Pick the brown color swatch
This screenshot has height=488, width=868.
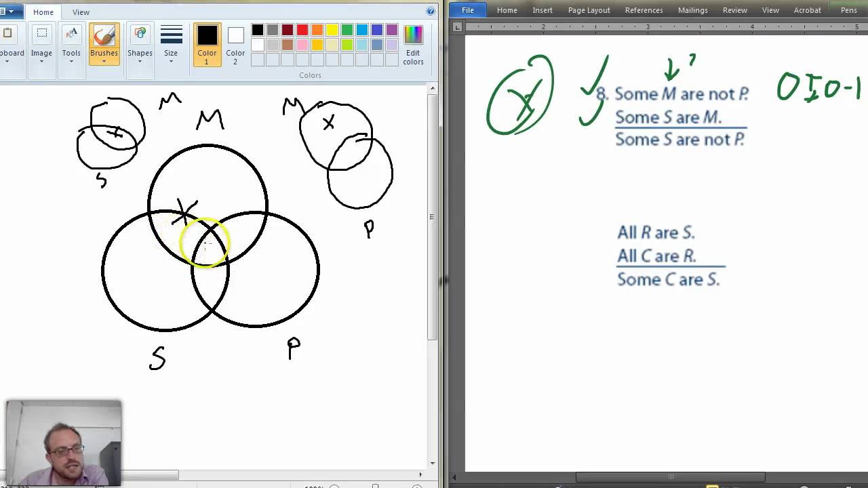point(288,45)
